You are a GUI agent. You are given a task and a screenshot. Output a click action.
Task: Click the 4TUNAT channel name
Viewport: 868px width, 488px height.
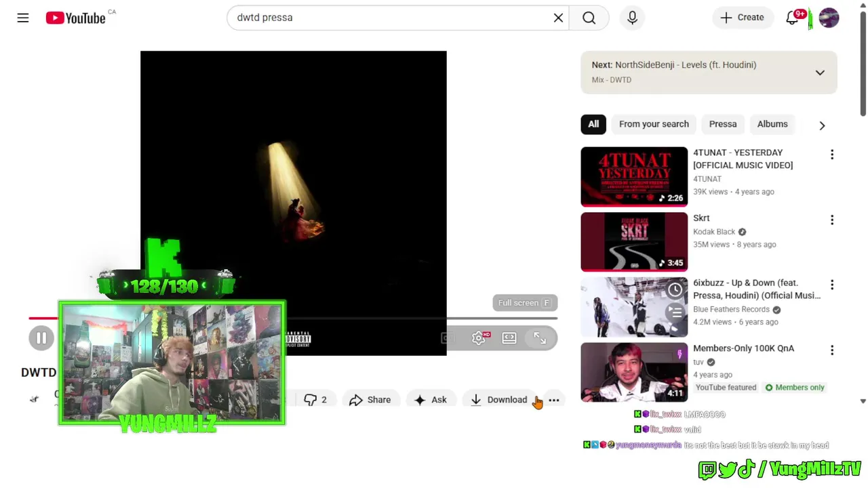click(x=707, y=179)
